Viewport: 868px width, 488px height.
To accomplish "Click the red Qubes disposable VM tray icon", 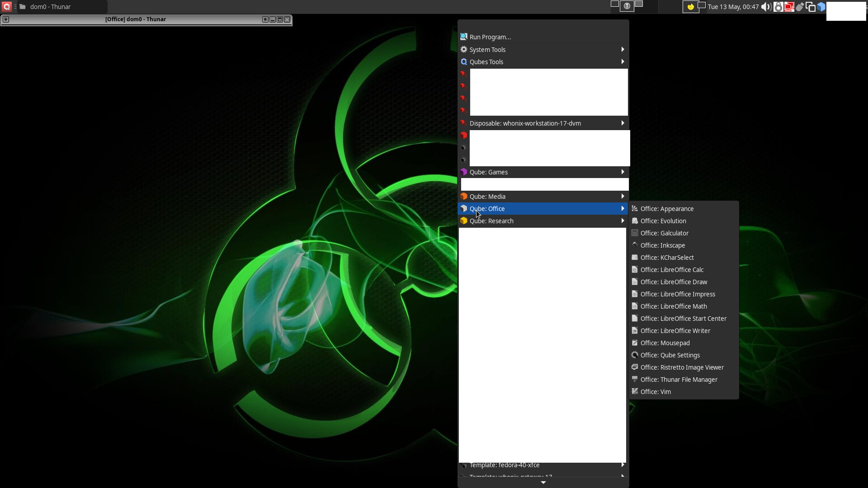I will click(x=789, y=7).
